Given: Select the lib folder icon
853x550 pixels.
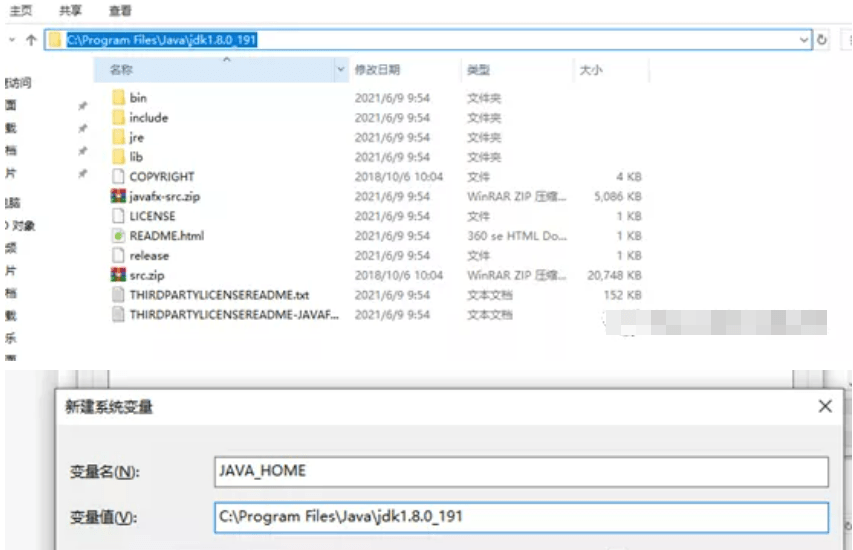Looking at the screenshot, I should (x=118, y=157).
